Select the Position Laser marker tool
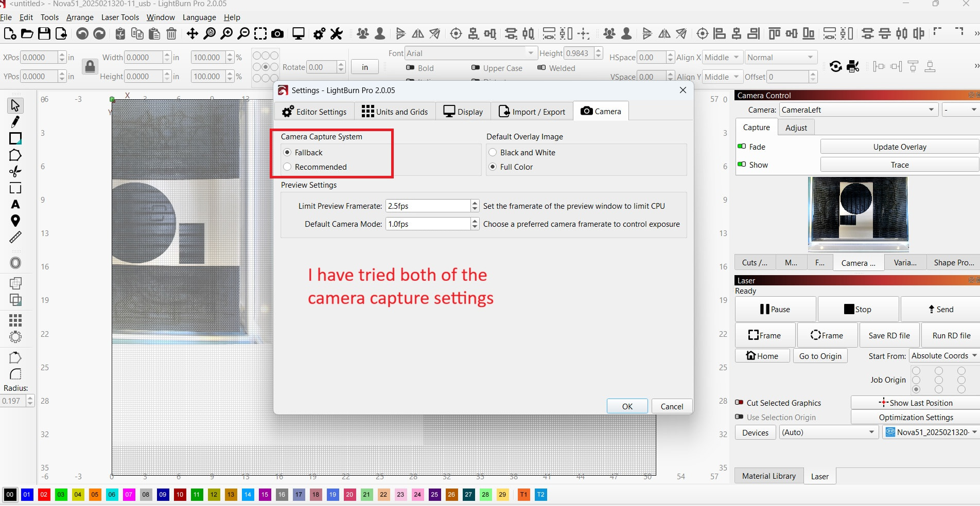The width and height of the screenshot is (980, 506). [15, 221]
